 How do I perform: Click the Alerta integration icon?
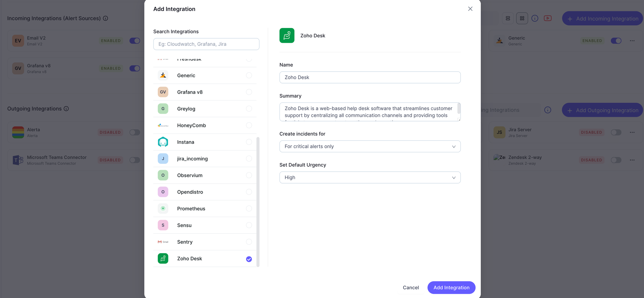[18, 132]
